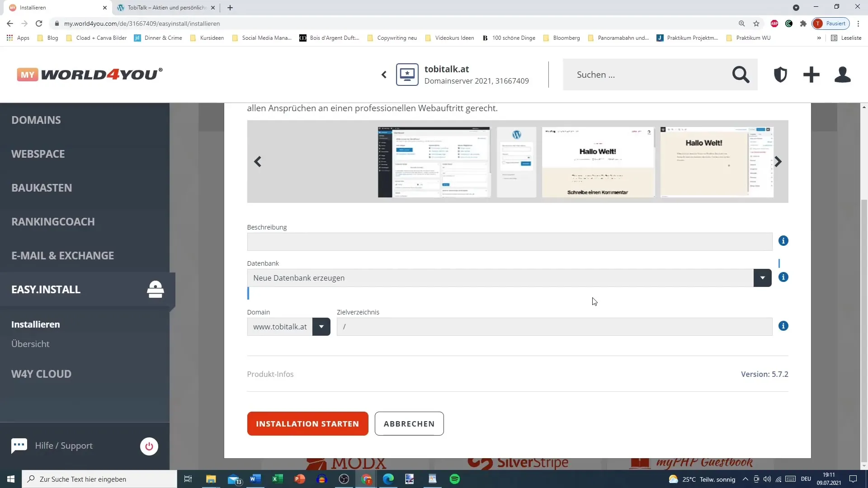Open Word from the taskbar

click(x=255, y=479)
